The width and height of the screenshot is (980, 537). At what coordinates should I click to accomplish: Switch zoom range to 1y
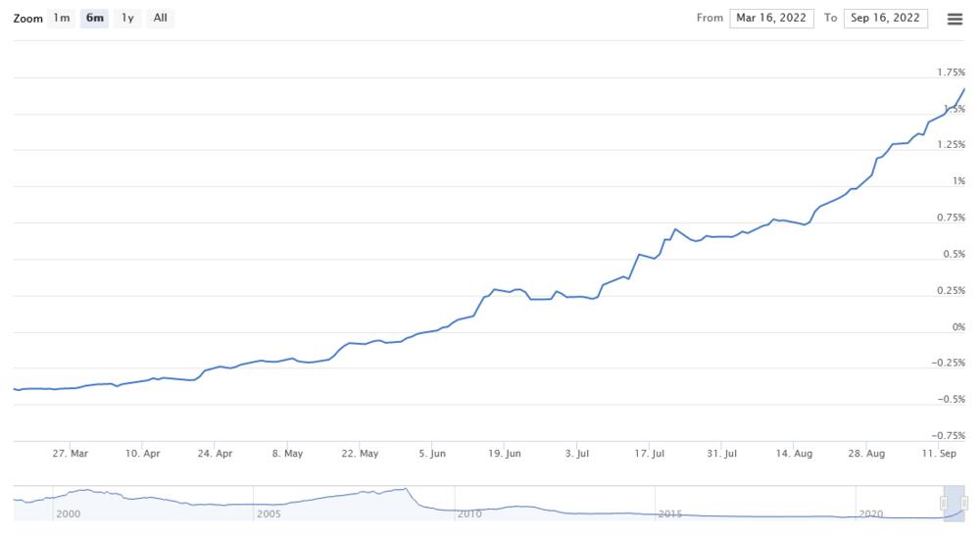click(127, 18)
